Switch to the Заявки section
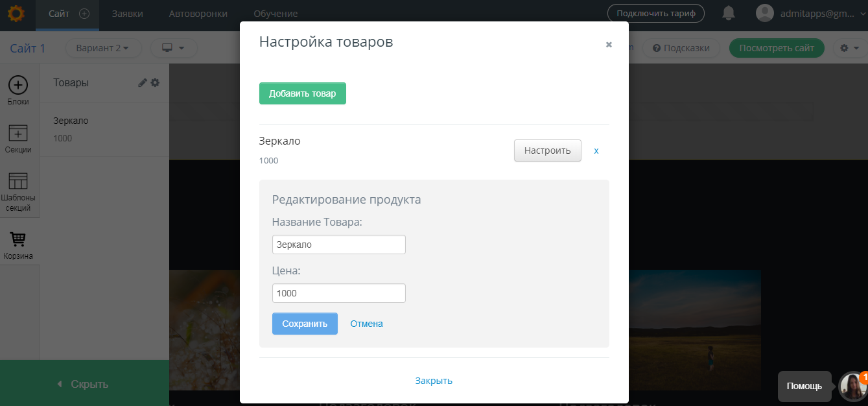 coord(127,13)
